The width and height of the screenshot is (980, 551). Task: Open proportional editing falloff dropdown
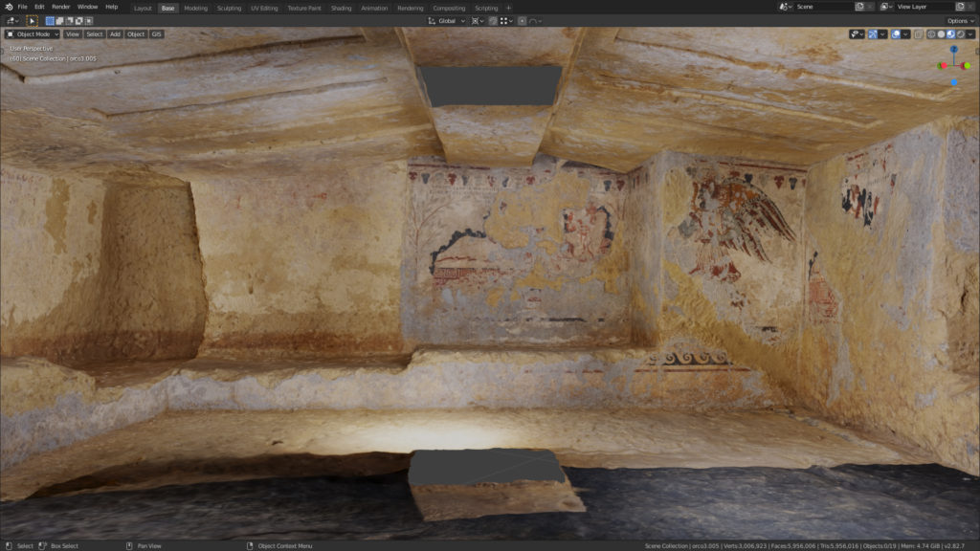536,21
